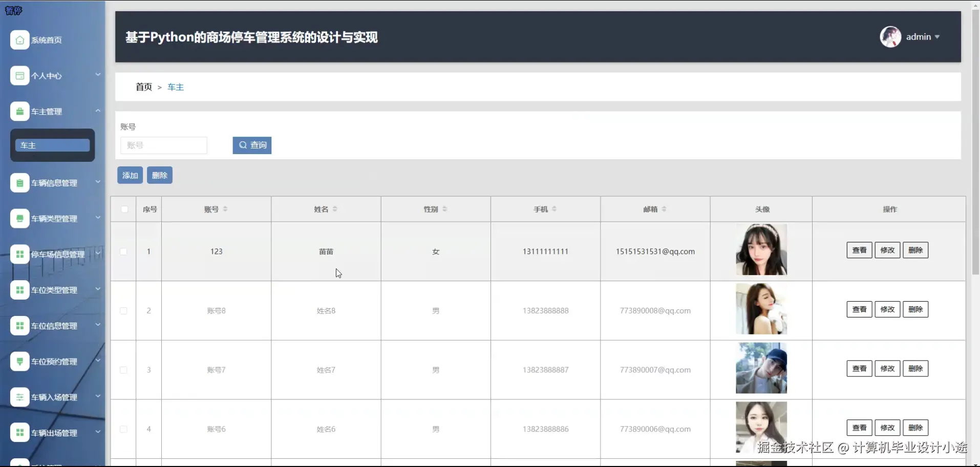Expand the 停车场信息管理 menu chevron
The image size is (980, 467).
coord(98,253)
